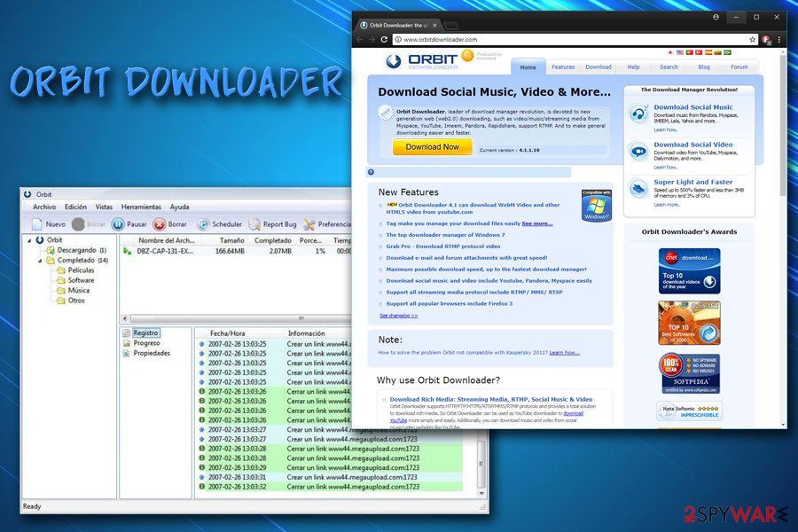The image size is (798, 532).
Task: Click the red Borrar delete icon
Action: tap(160, 224)
